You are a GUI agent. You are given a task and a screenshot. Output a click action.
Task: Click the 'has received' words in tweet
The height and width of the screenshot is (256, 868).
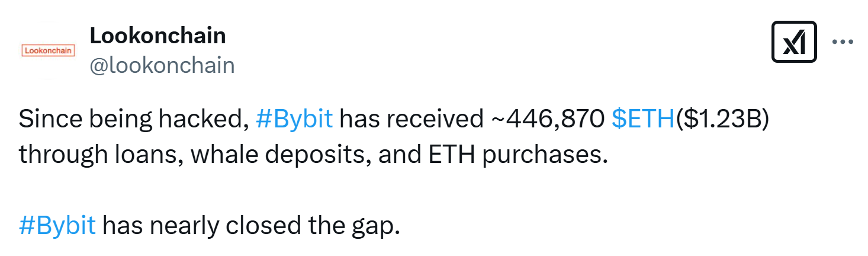411,120
